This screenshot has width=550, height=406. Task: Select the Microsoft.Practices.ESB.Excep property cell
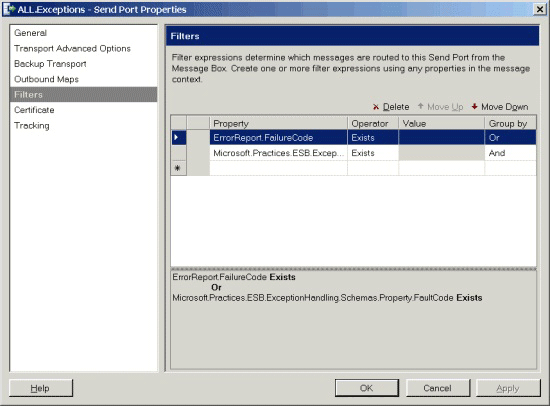click(x=279, y=153)
